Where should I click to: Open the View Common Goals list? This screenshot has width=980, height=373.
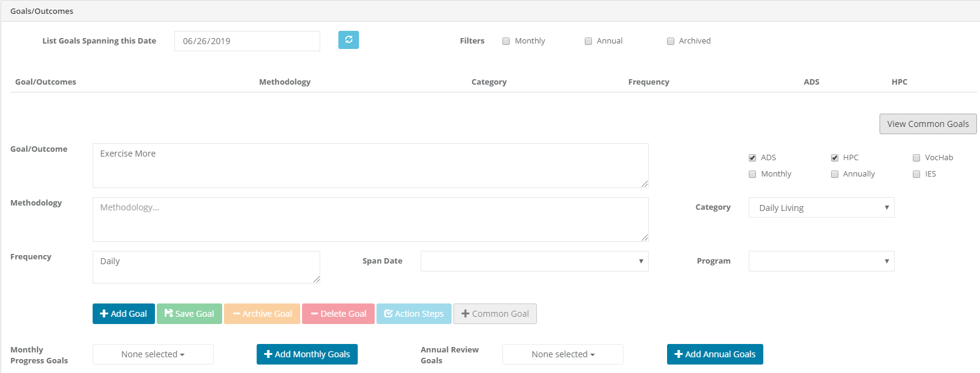coord(927,124)
